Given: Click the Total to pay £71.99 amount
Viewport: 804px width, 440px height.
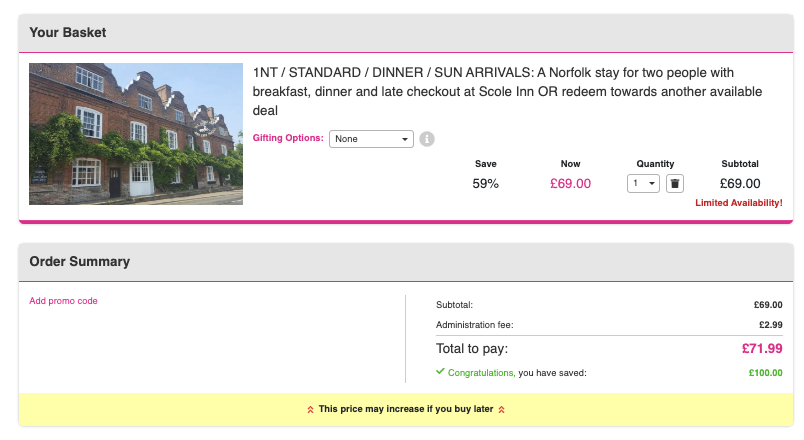Looking at the screenshot, I should click(762, 349).
